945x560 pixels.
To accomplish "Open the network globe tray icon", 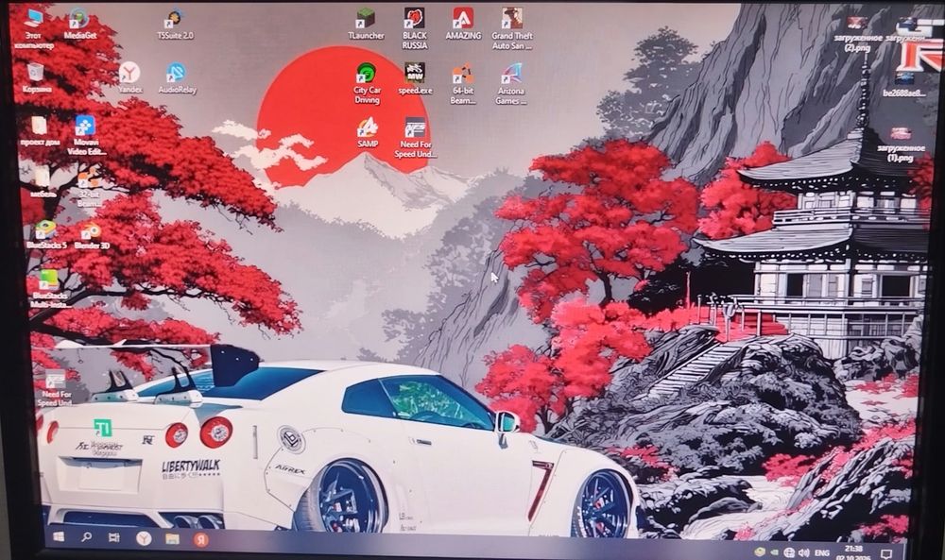I will point(789,552).
